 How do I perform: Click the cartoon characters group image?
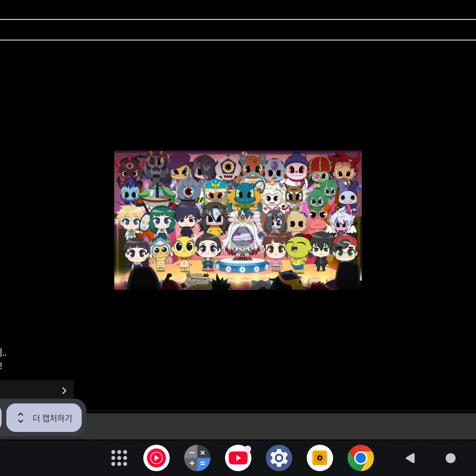tap(238, 220)
